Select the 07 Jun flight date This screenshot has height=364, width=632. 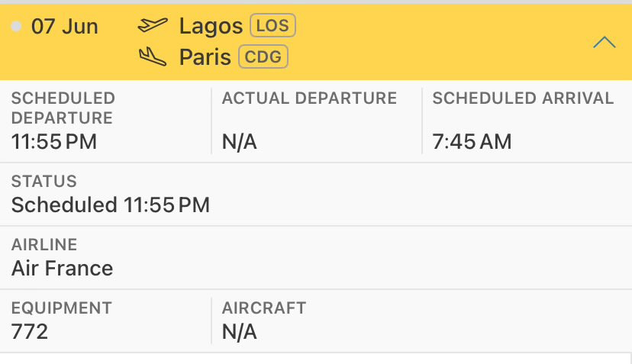pos(64,27)
